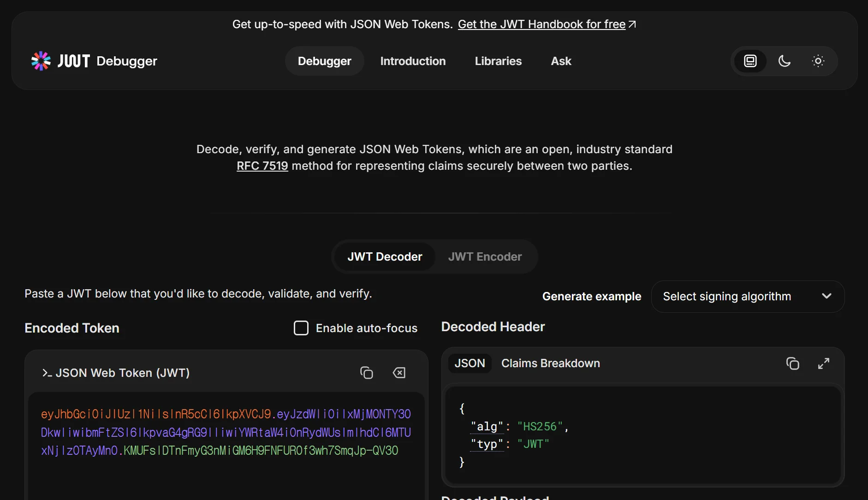Click the "HS256" value in header

coord(540,427)
